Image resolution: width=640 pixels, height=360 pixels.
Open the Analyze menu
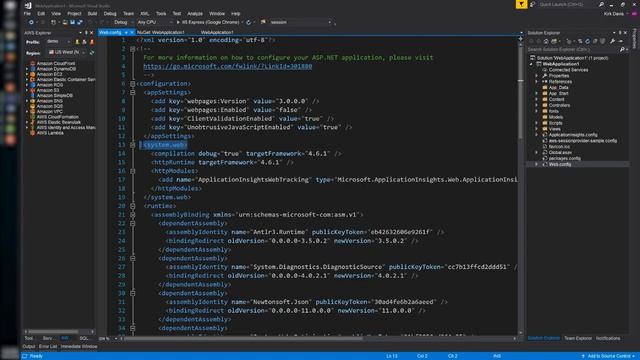click(x=195, y=13)
